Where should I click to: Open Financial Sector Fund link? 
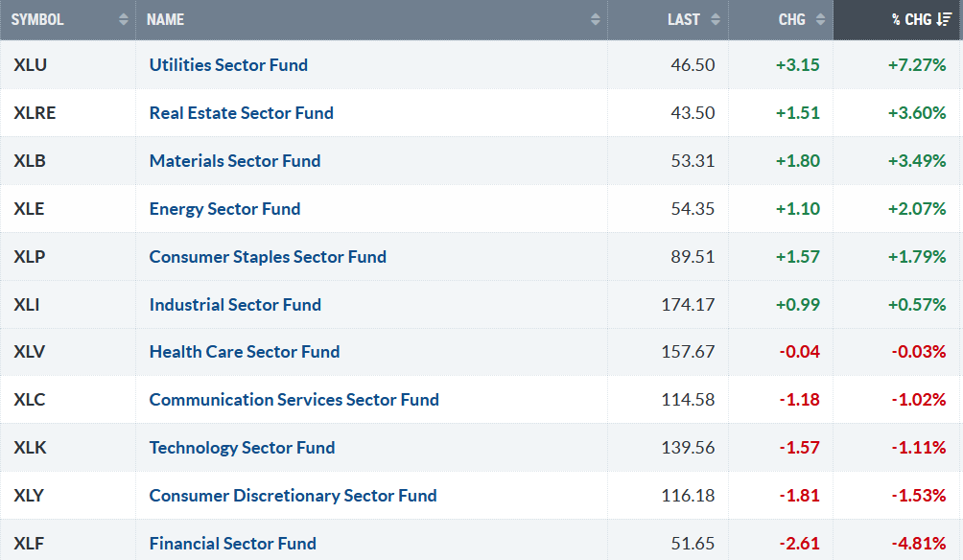tap(232, 544)
